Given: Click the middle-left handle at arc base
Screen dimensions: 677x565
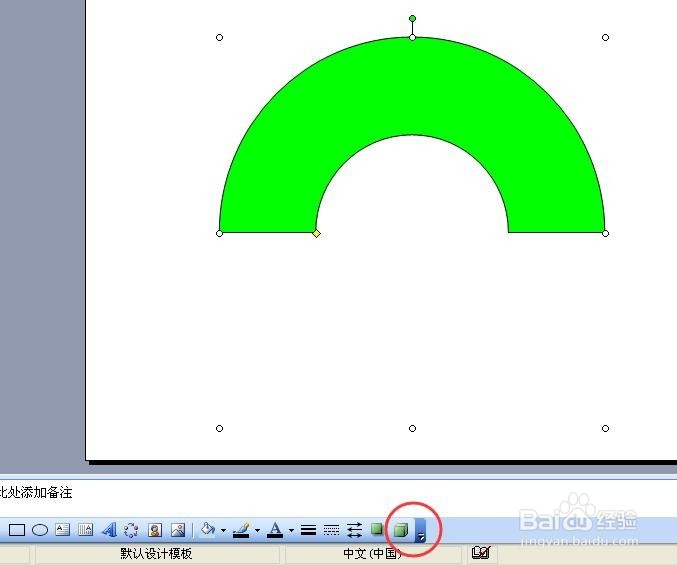Looking at the screenshot, I should pyautogui.click(x=219, y=234).
